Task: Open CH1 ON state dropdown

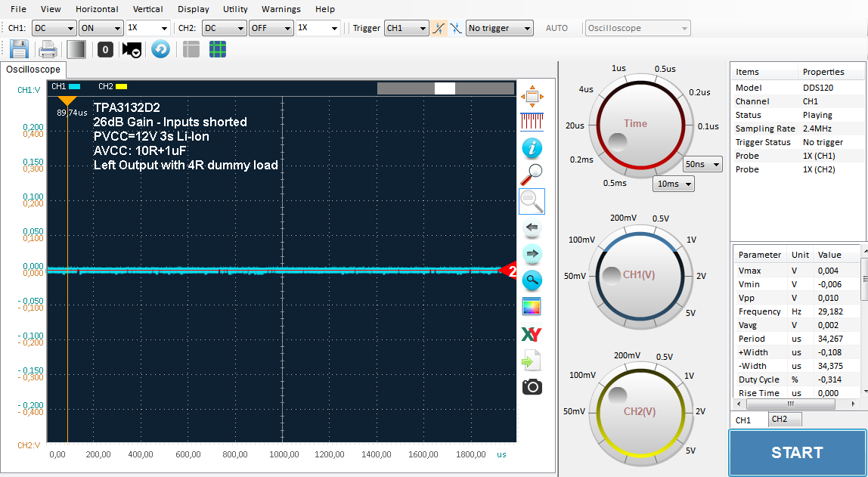Action: (101, 28)
